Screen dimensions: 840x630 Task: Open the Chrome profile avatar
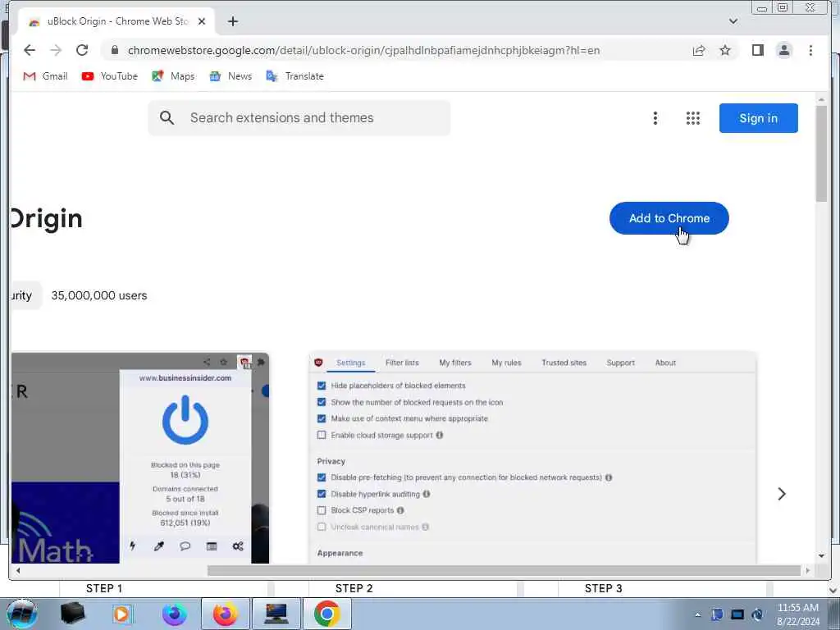tap(784, 50)
